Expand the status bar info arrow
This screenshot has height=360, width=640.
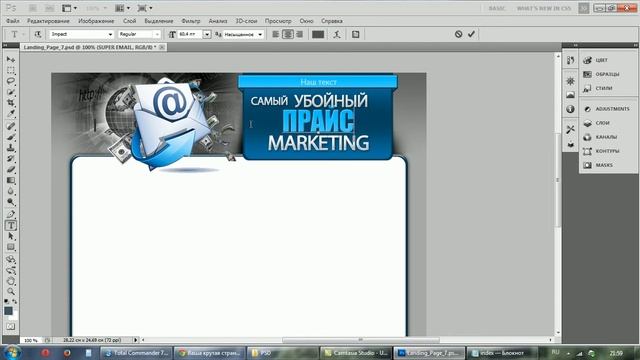point(136,340)
